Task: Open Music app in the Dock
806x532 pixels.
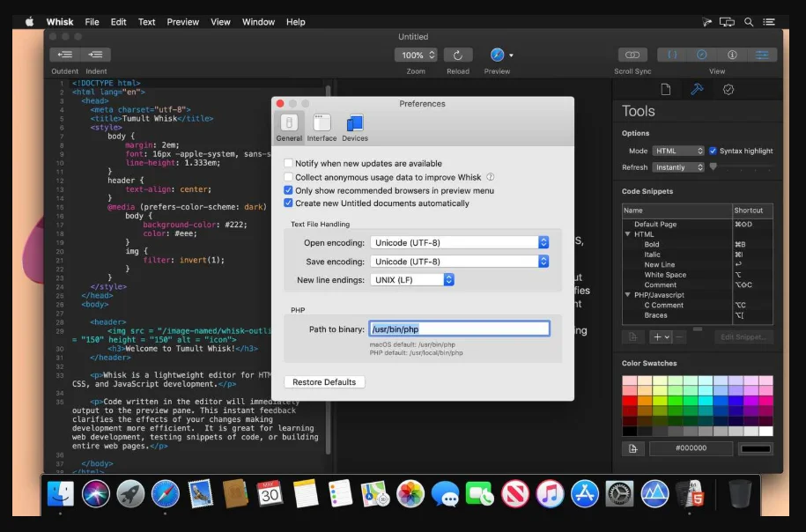Action: click(550, 494)
